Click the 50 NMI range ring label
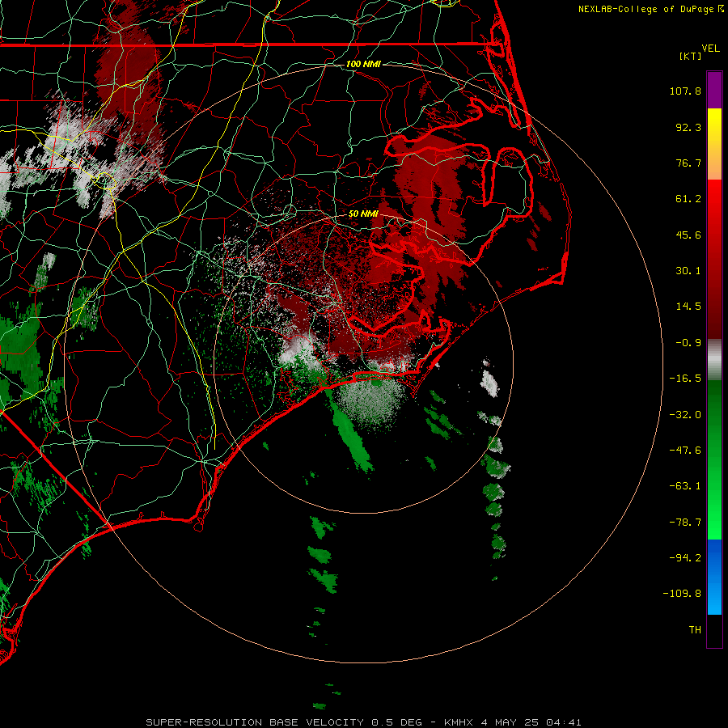The height and width of the screenshot is (728, 728). (363, 214)
